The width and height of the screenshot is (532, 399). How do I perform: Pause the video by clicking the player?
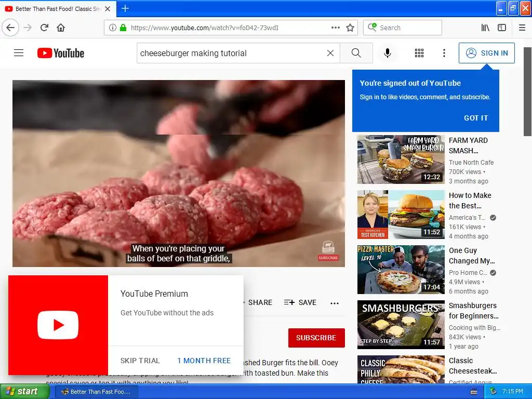tap(179, 173)
